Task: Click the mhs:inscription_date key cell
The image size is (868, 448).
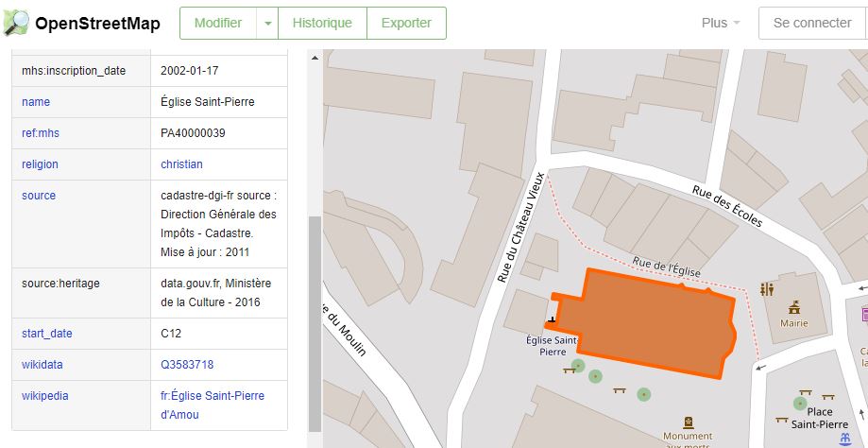Action: tap(81, 71)
